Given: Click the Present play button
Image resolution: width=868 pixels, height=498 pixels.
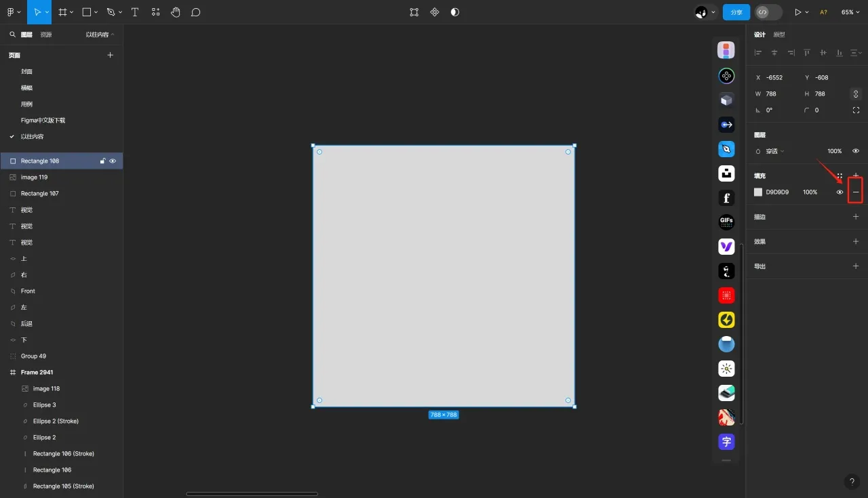Looking at the screenshot, I should coord(798,12).
